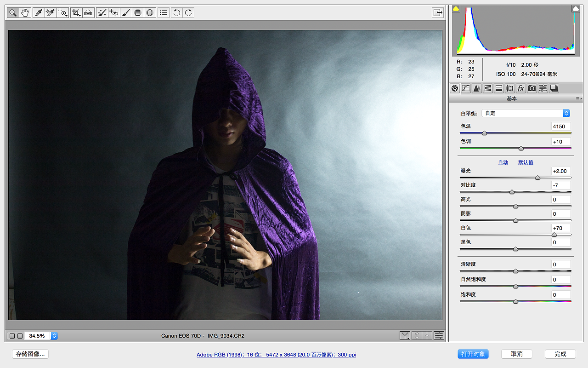Select the Color Sampler tool

[51, 12]
